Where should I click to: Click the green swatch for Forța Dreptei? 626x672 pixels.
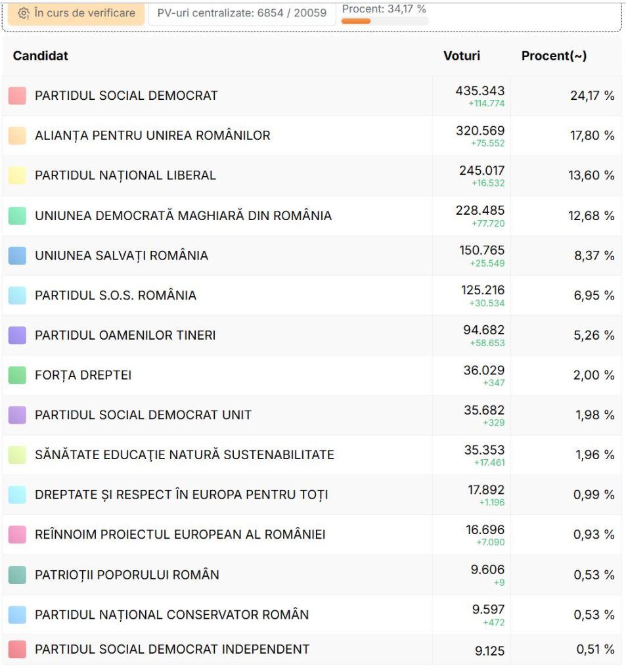(17, 375)
